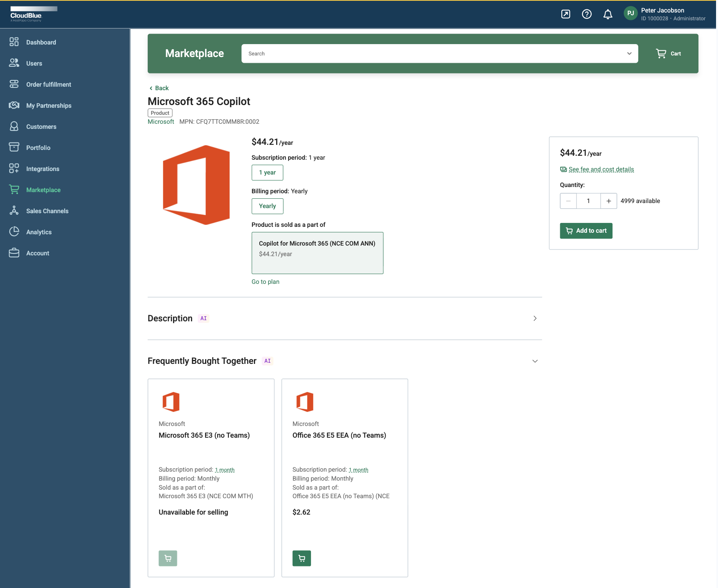Open the help question mark icon
Screen dimensions: 718x588
click(586, 14)
